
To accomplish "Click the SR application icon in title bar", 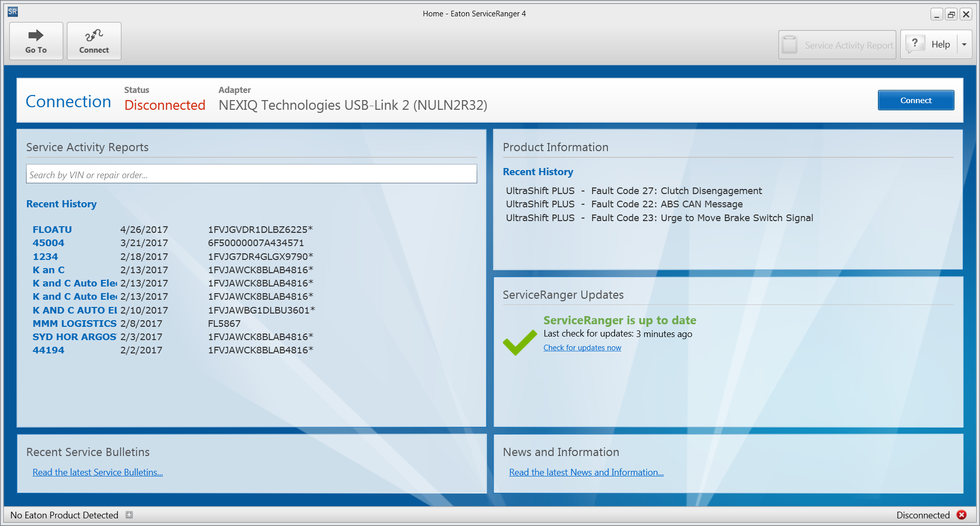I will pos(13,12).
